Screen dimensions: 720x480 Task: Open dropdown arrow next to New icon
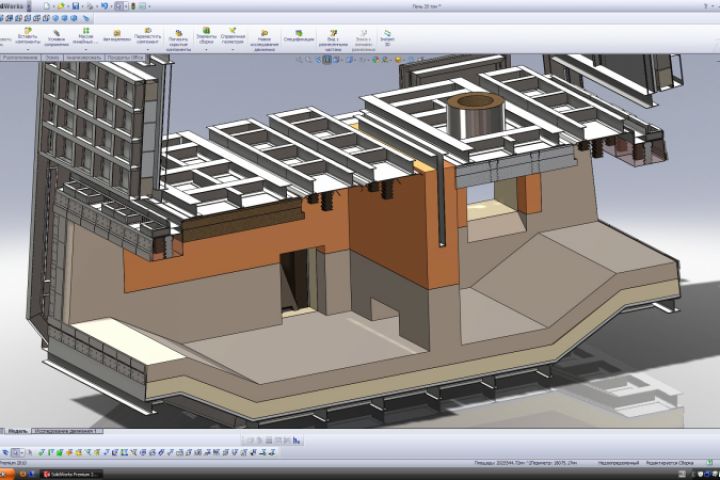pos(54,6)
